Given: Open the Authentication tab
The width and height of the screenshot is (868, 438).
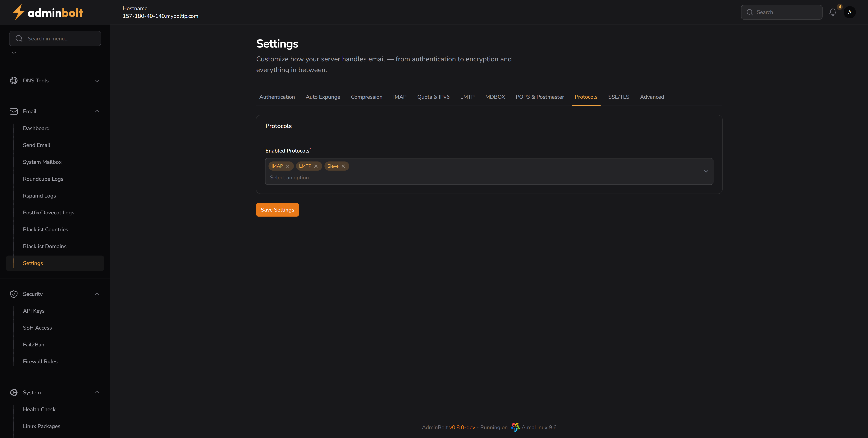Looking at the screenshot, I should [277, 97].
